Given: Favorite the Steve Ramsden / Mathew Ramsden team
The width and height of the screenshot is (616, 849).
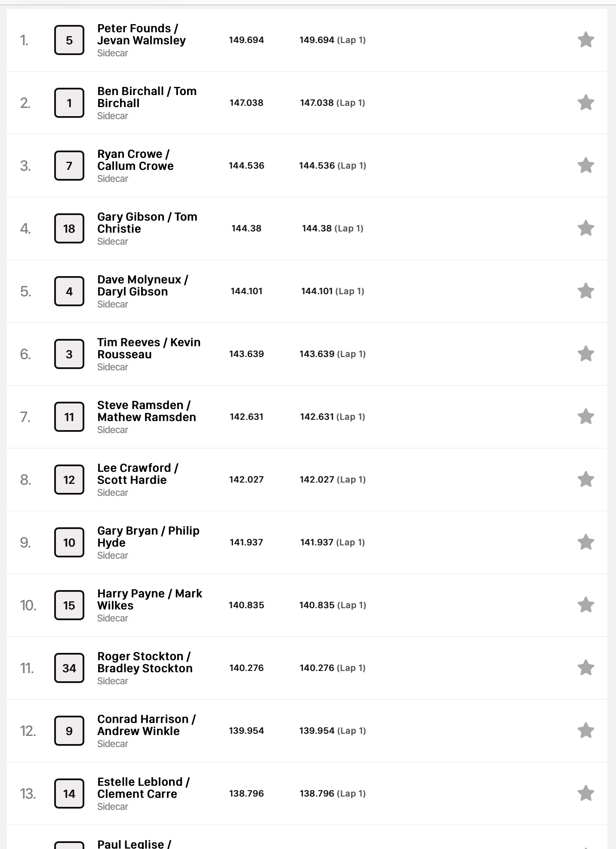Looking at the screenshot, I should click(585, 417).
